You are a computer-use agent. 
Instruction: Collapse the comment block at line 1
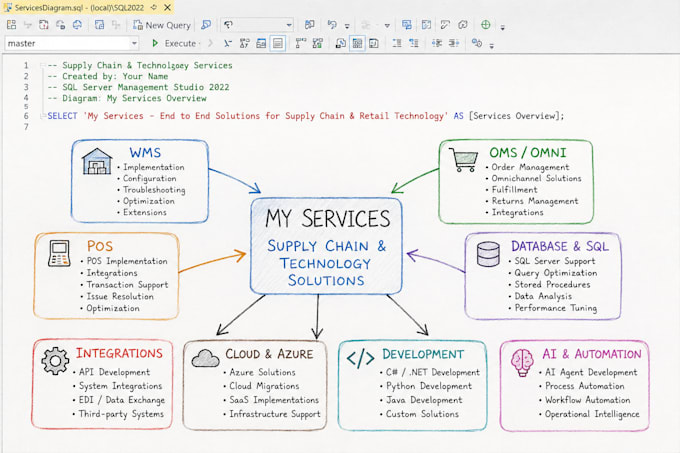[x=42, y=65]
